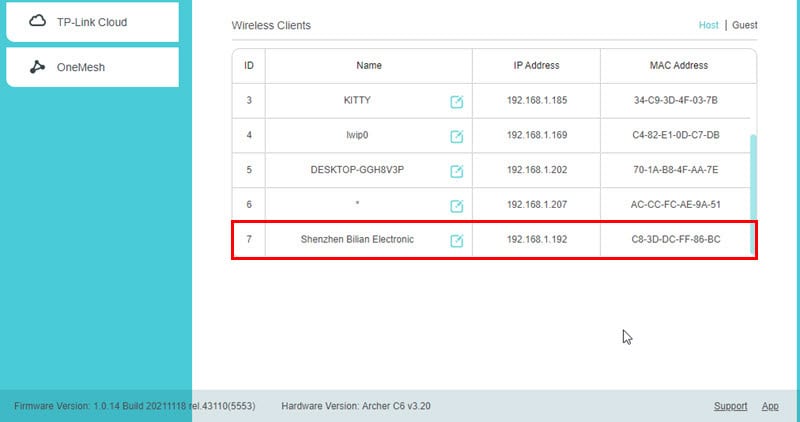800x422 pixels.
Task: Click IP address 192.168.1.192
Action: pos(537,239)
